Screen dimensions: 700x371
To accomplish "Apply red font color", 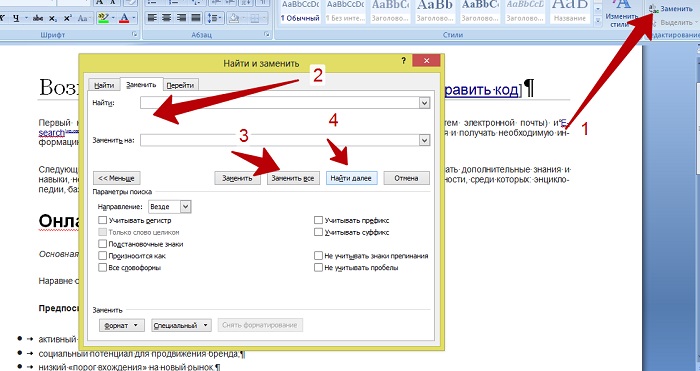I will 124,18.
